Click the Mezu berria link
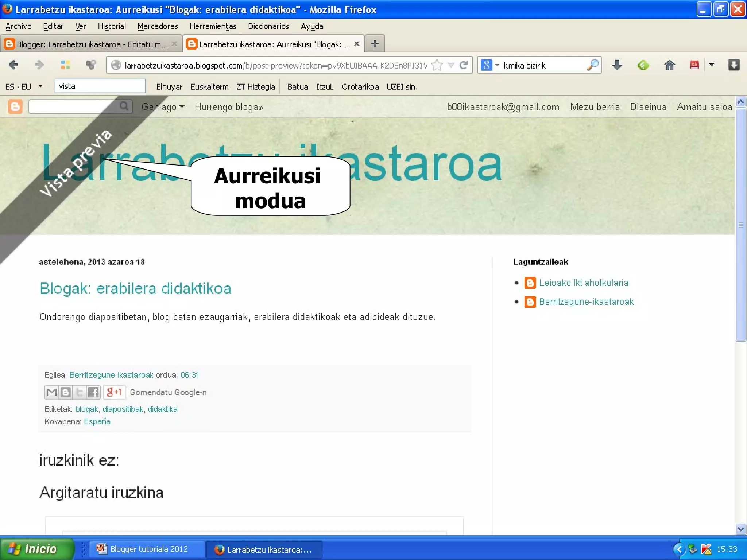This screenshot has height=560, width=747. (x=595, y=107)
